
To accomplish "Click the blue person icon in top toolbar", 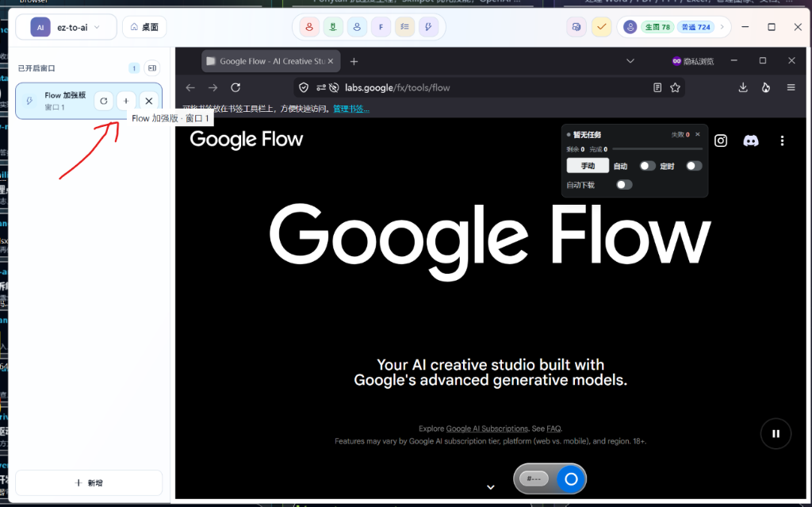I will click(357, 27).
